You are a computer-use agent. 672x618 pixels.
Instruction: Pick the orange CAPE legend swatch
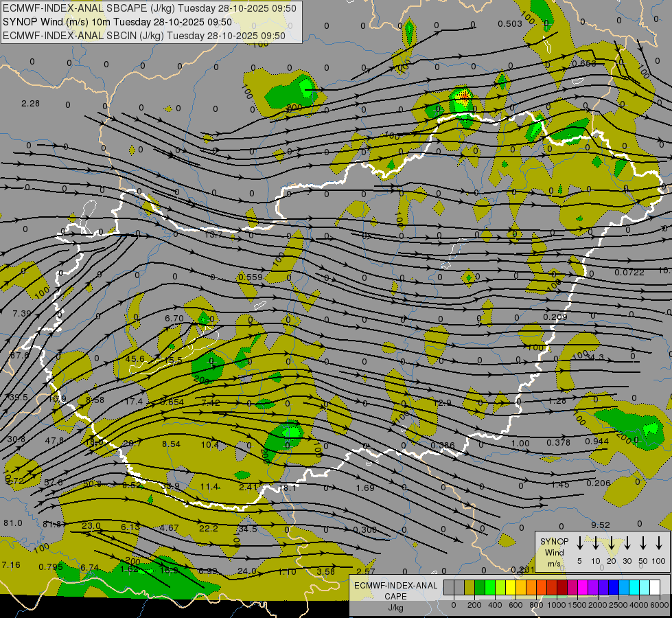[x=531, y=588]
